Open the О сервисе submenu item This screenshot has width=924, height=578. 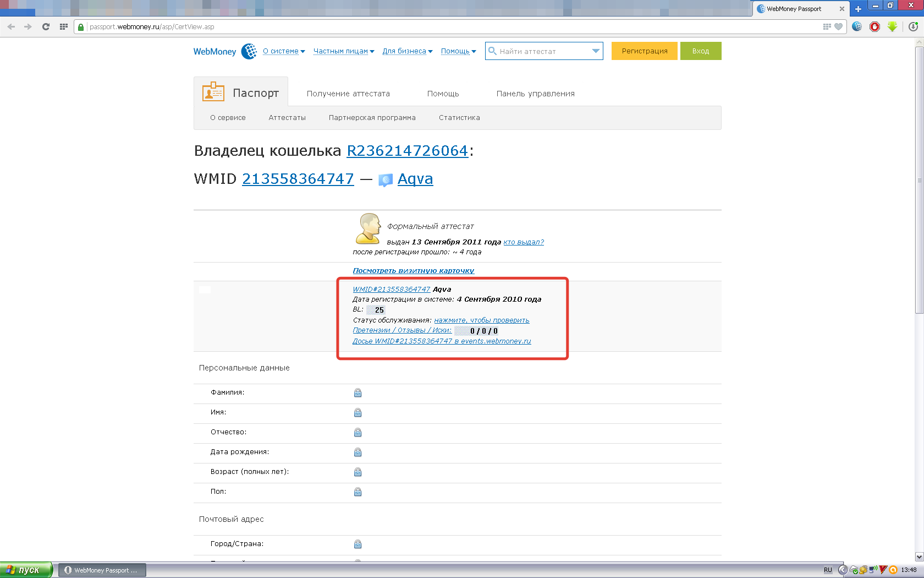point(228,118)
